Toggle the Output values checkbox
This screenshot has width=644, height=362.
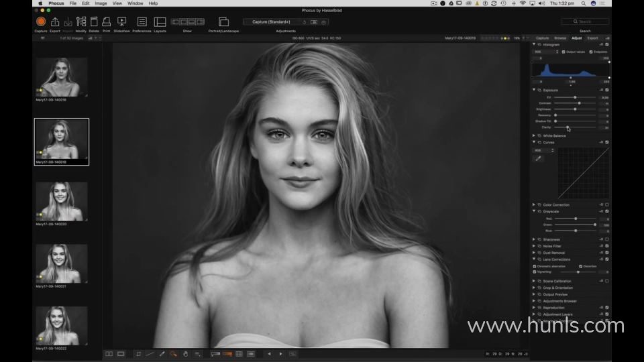[563, 52]
